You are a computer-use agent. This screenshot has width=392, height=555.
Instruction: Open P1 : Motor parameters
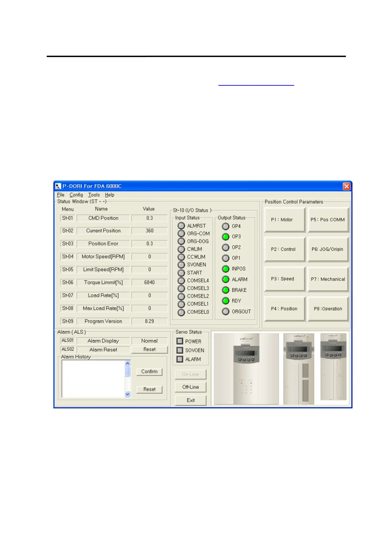coord(285,220)
